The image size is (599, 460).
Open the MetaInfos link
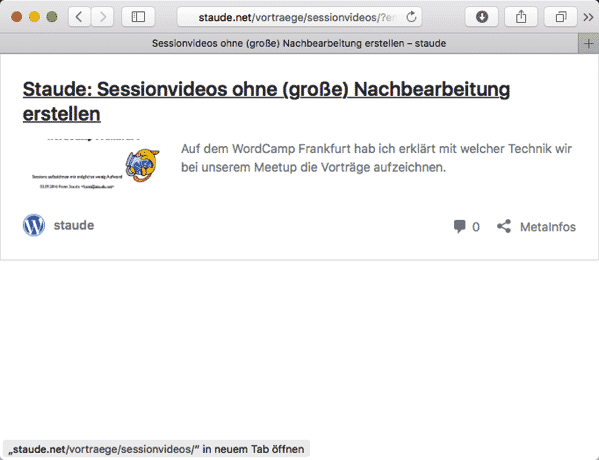(548, 227)
